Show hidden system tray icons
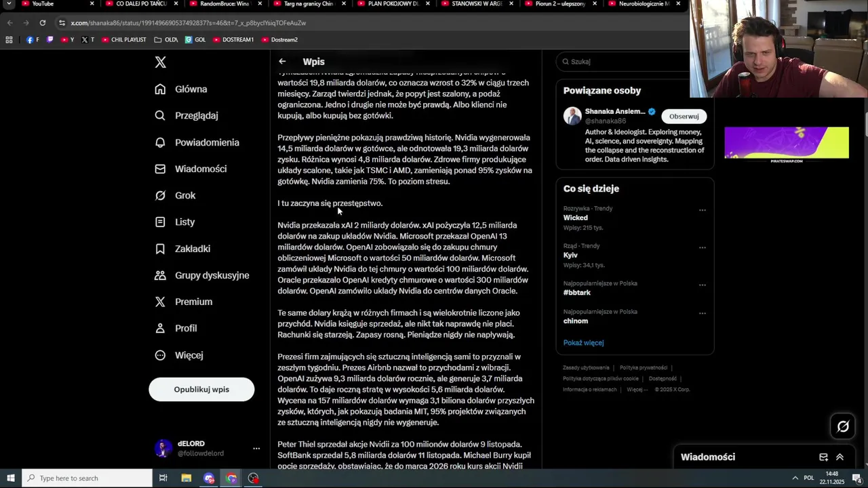This screenshot has width=868, height=488. click(795, 479)
